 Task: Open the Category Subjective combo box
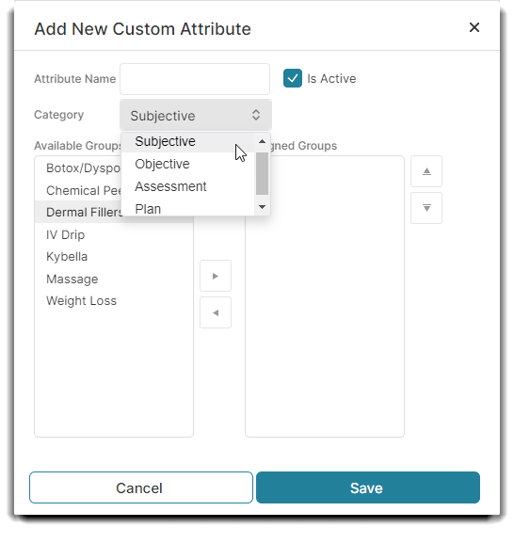pos(196,115)
